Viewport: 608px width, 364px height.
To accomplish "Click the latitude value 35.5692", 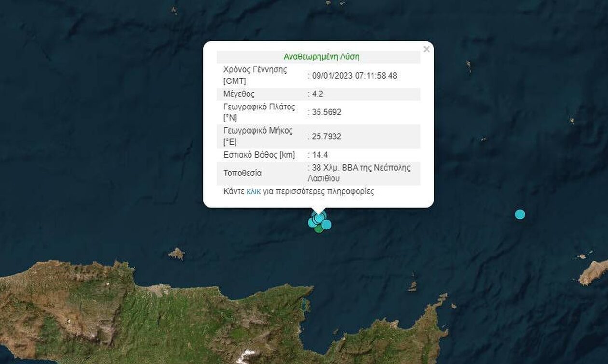I will coord(326,112).
